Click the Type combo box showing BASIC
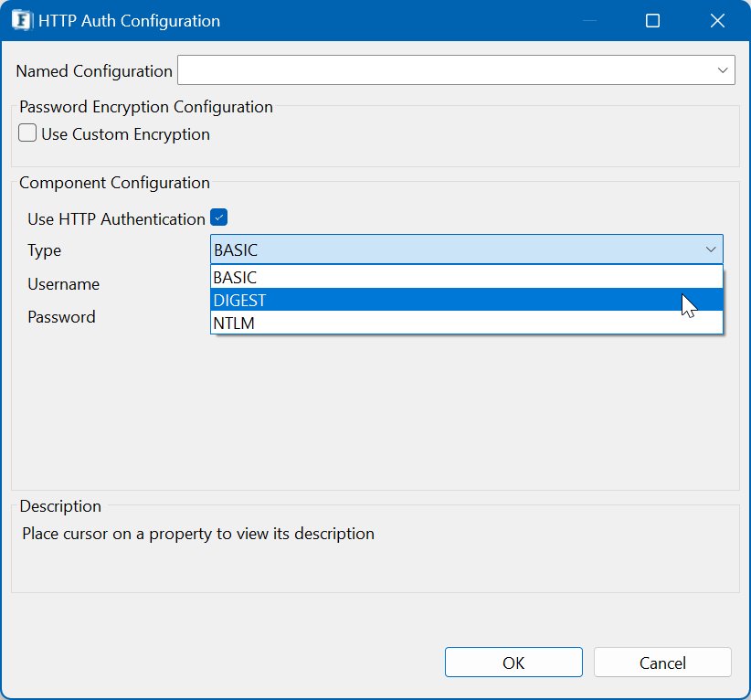 click(457, 249)
